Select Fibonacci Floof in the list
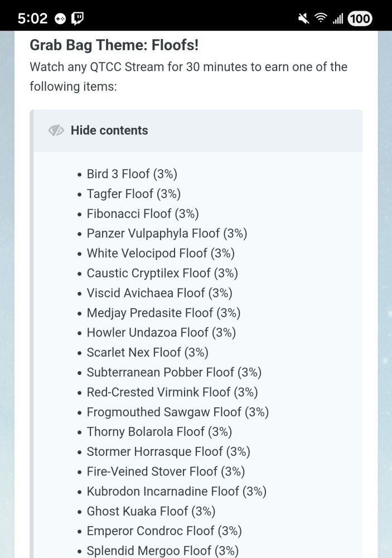 pos(142,214)
